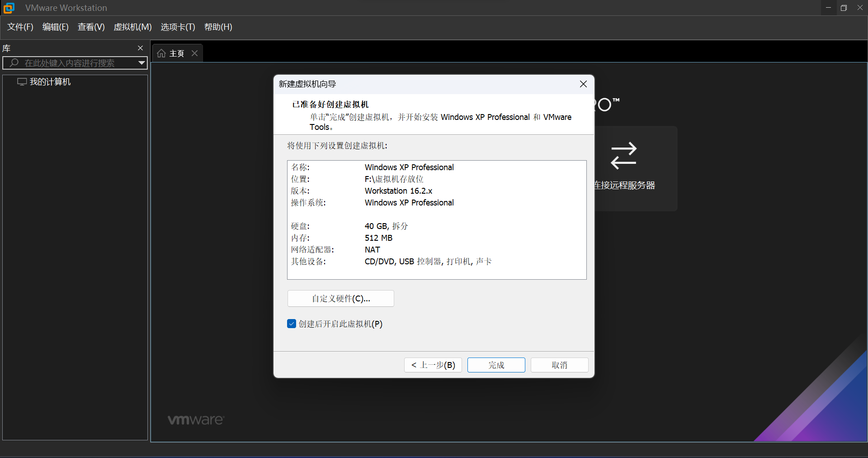Open the library search dropdown arrow

(142, 63)
